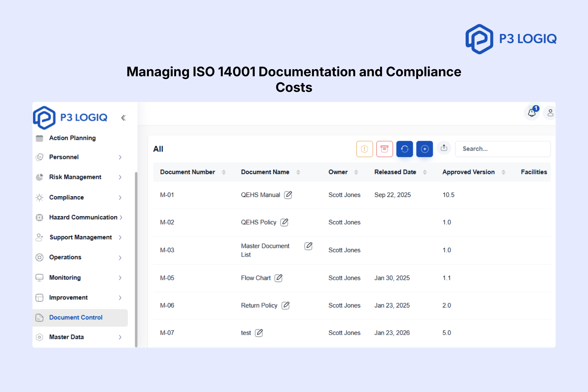
Task: Click the blue add new document button
Action: click(424, 149)
